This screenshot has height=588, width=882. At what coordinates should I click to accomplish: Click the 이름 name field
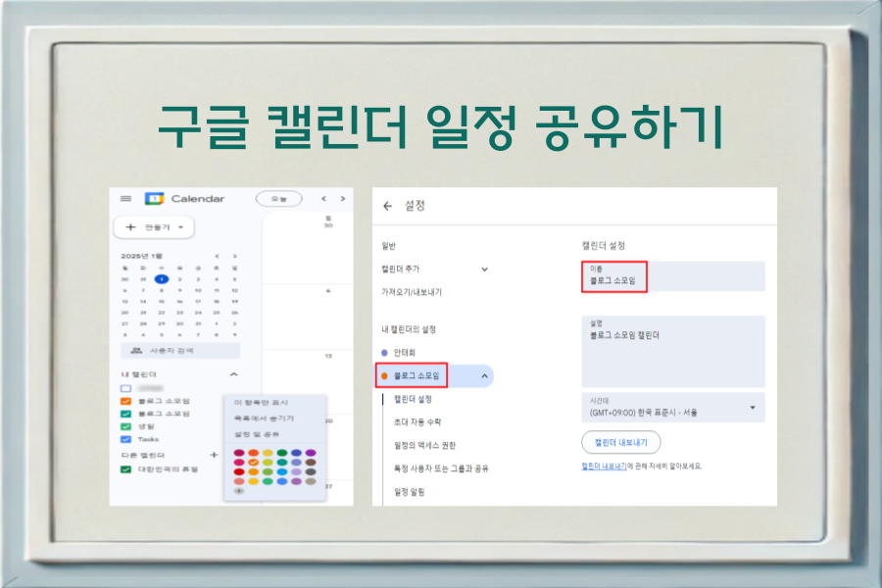[x=673, y=276]
